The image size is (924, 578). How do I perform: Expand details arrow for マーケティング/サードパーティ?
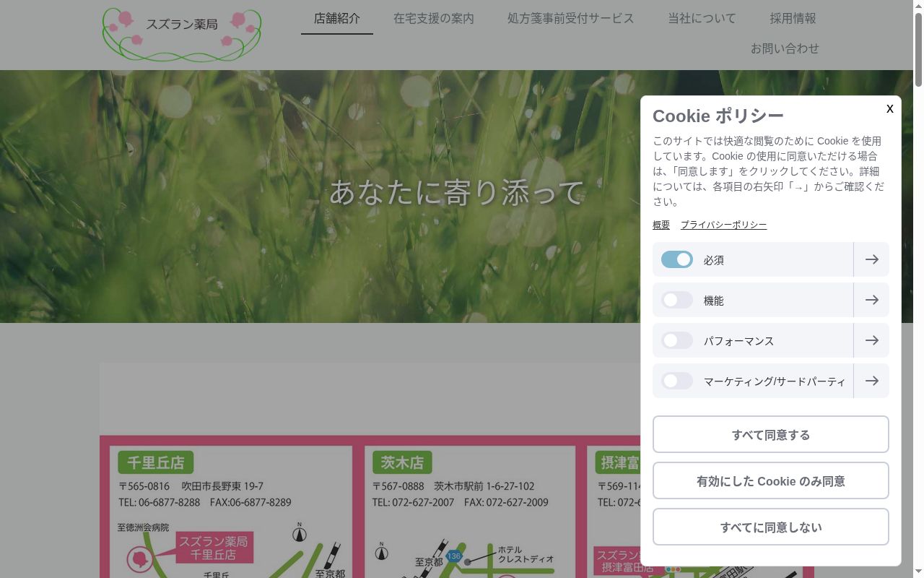[x=871, y=381]
